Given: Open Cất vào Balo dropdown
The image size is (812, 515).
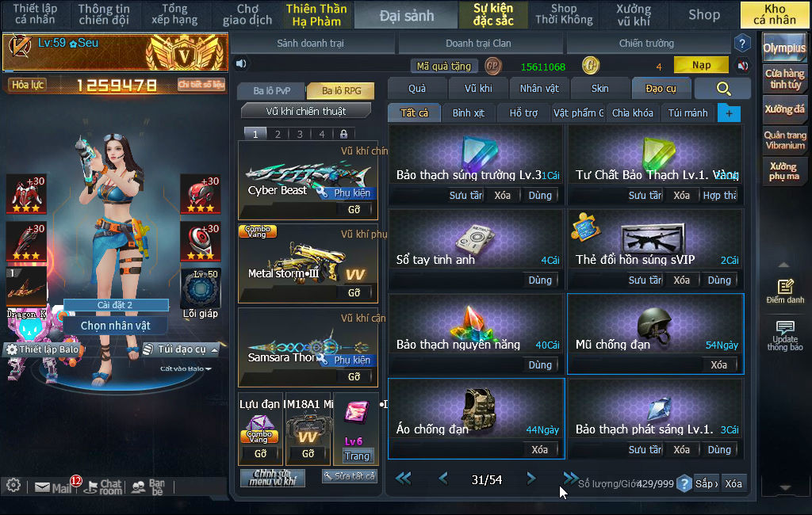Looking at the screenshot, I should (186, 369).
